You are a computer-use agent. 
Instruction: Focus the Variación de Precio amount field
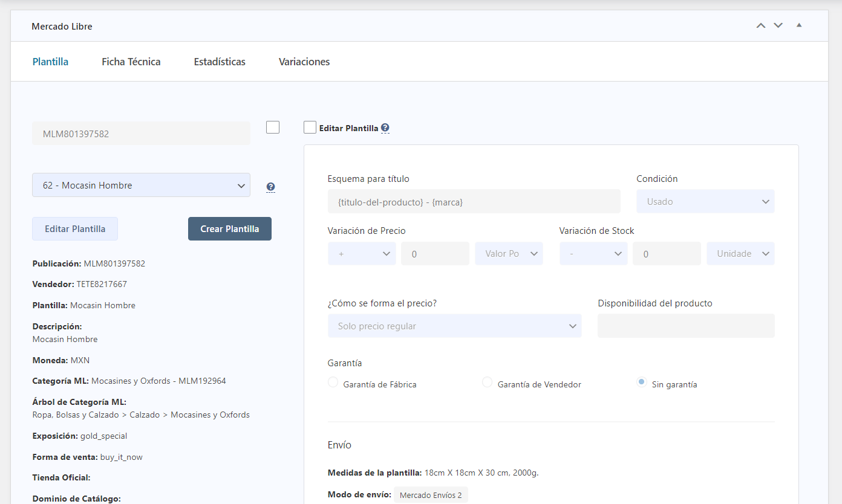click(435, 254)
